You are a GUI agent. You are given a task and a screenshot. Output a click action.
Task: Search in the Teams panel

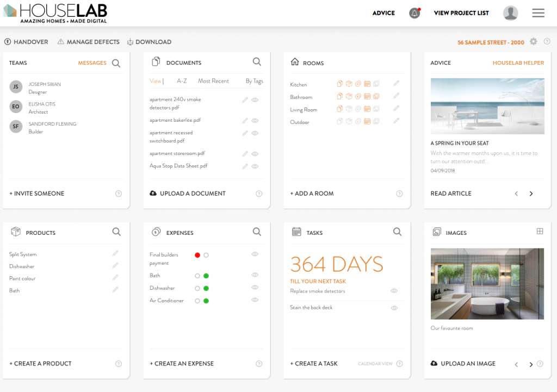(x=116, y=63)
